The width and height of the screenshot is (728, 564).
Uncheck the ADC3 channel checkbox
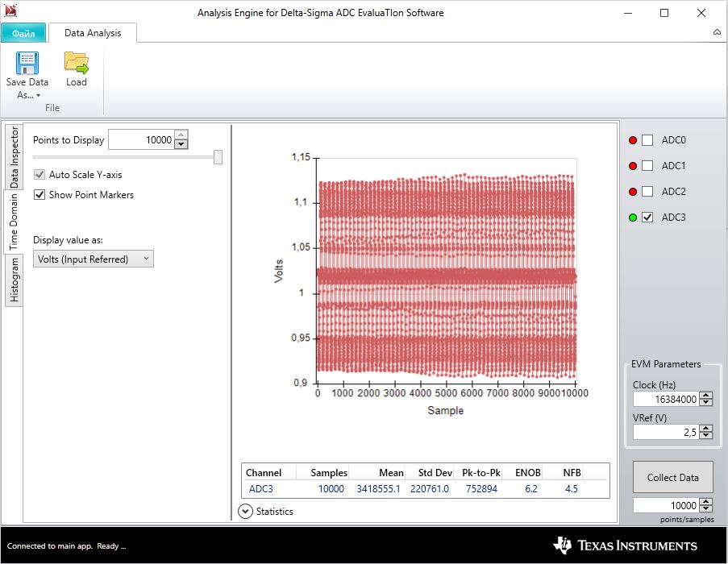tap(647, 218)
